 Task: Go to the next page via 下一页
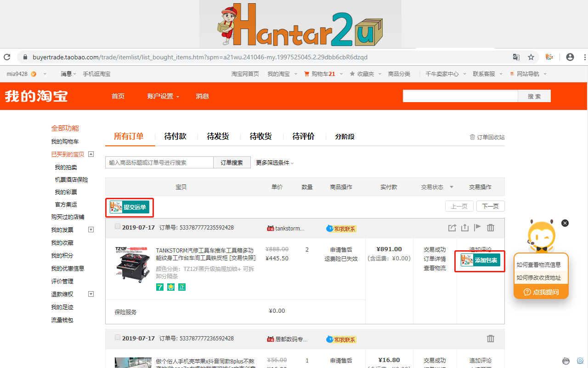(490, 206)
